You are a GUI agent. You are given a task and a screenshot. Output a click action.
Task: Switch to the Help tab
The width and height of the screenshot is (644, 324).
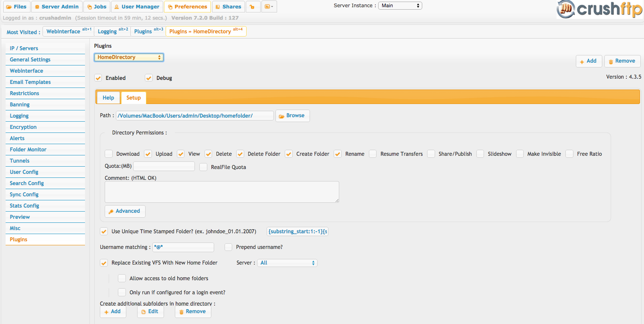point(108,98)
